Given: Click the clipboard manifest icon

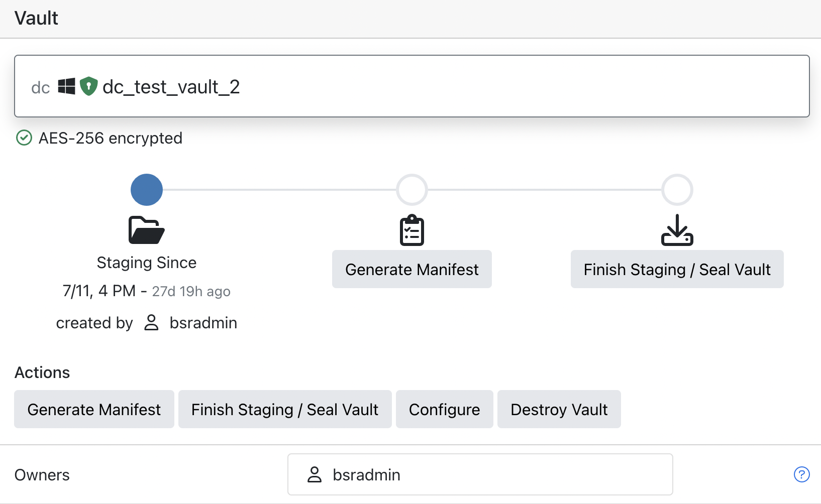Looking at the screenshot, I should pyautogui.click(x=412, y=230).
